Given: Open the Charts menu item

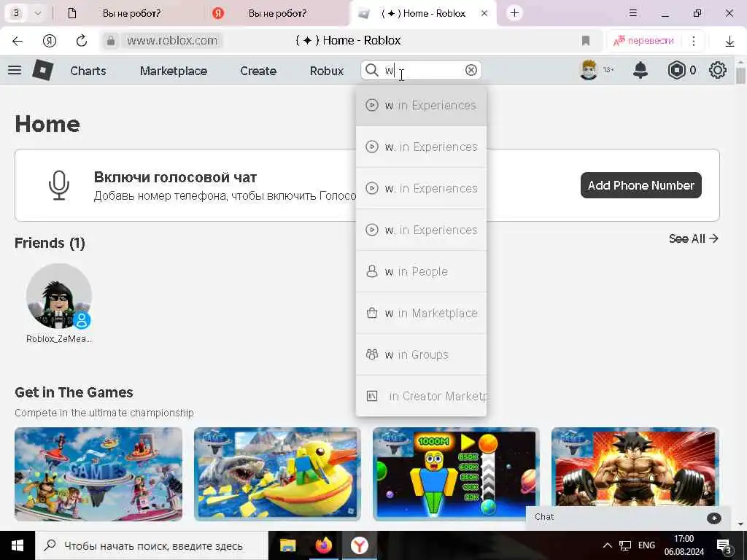Looking at the screenshot, I should coord(88,71).
